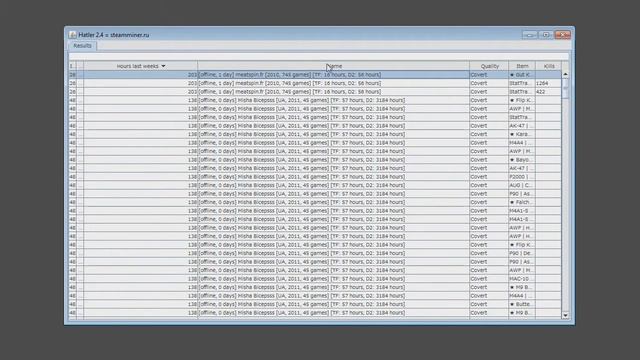Select the item cell 'P90 | De'
Image resolution: width=640 pixels, height=360 pixels.
coord(522,253)
